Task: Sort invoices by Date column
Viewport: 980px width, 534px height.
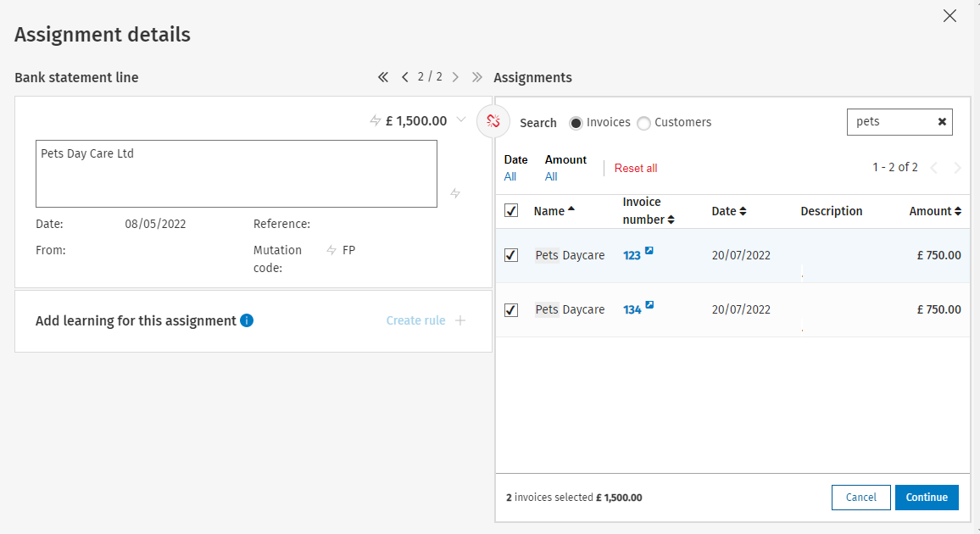Action: click(729, 211)
